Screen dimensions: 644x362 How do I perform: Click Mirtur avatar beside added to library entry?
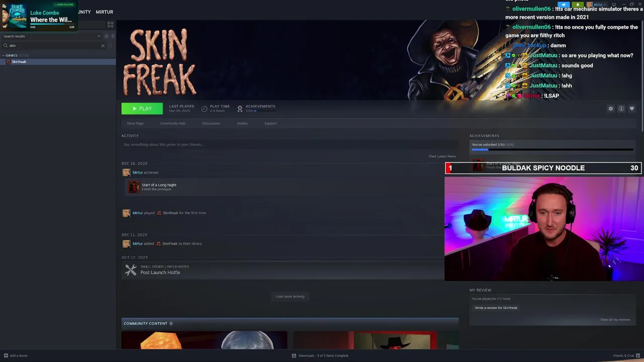[126, 244]
